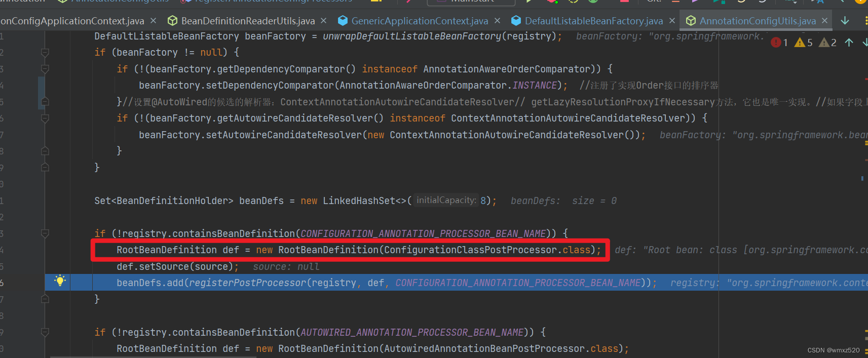
Task: Close the DefaultListableBeanFactory.java tab
Action: [672, 21]
